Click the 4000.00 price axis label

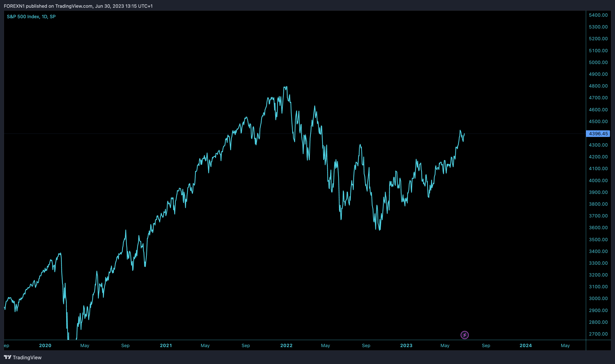[x=598, y=181]
